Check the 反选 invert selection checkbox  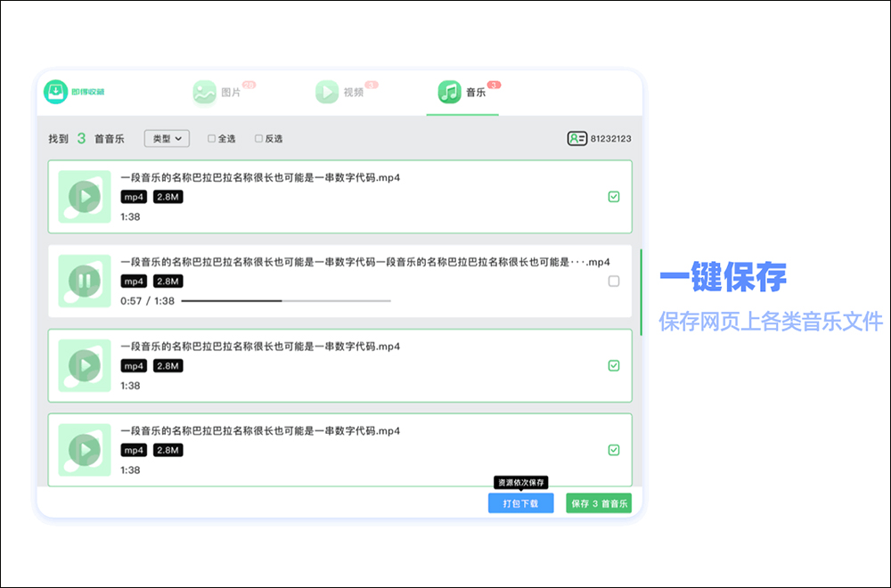[258, 139]
